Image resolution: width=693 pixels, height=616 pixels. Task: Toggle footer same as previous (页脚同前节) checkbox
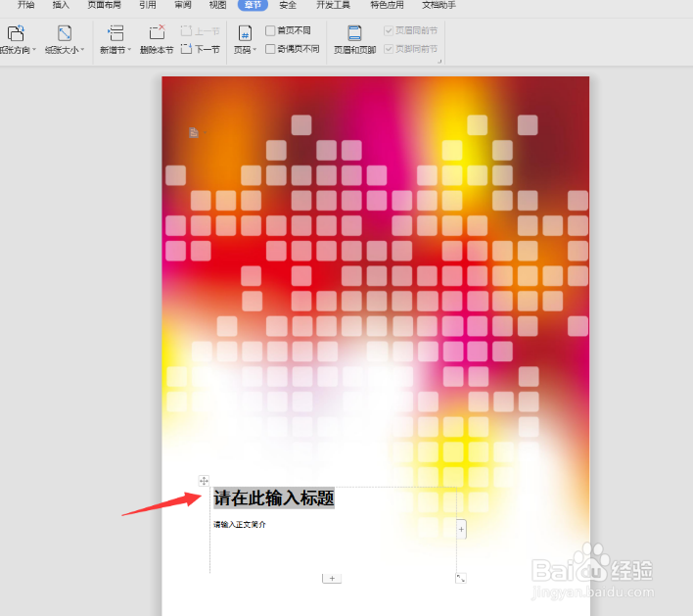(x=389, y=49)
